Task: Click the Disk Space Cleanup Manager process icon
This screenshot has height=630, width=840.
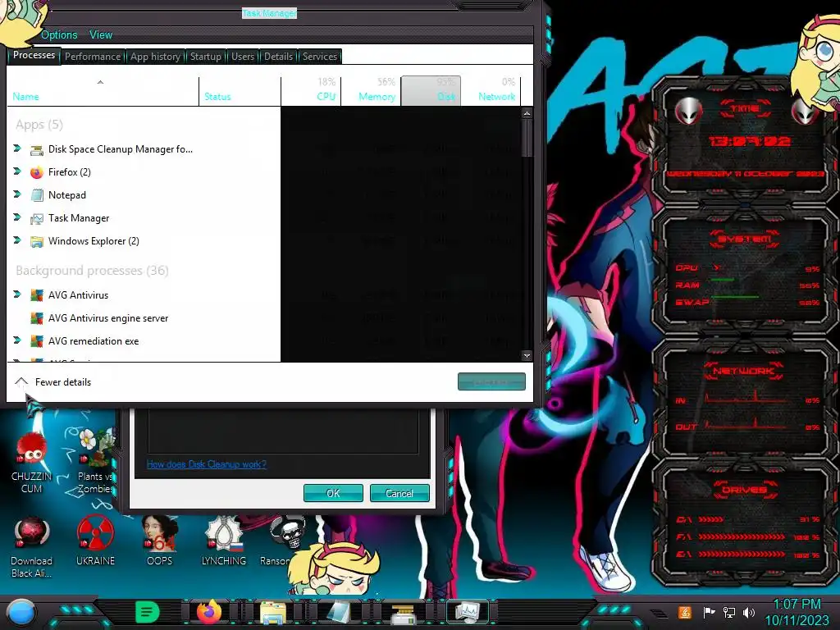Action: (x=36, y=150)
